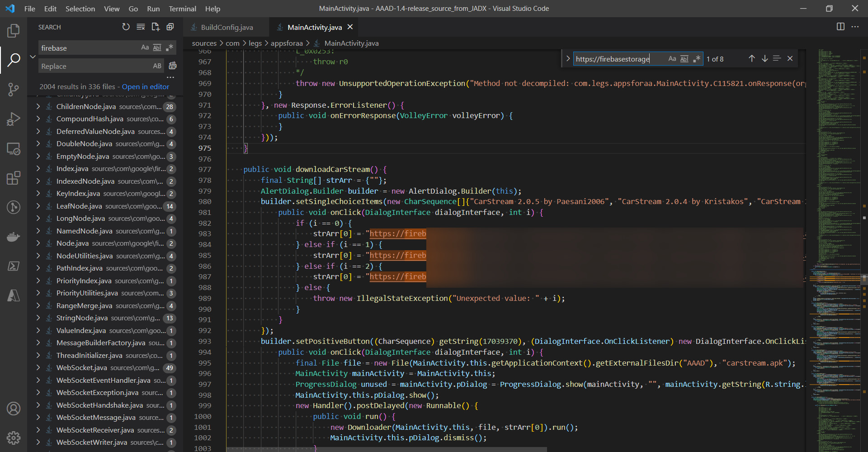Screen dimensions: 868x452
Task: Toggle Match Case in search sidebar
Action: (x=145, y=48)
